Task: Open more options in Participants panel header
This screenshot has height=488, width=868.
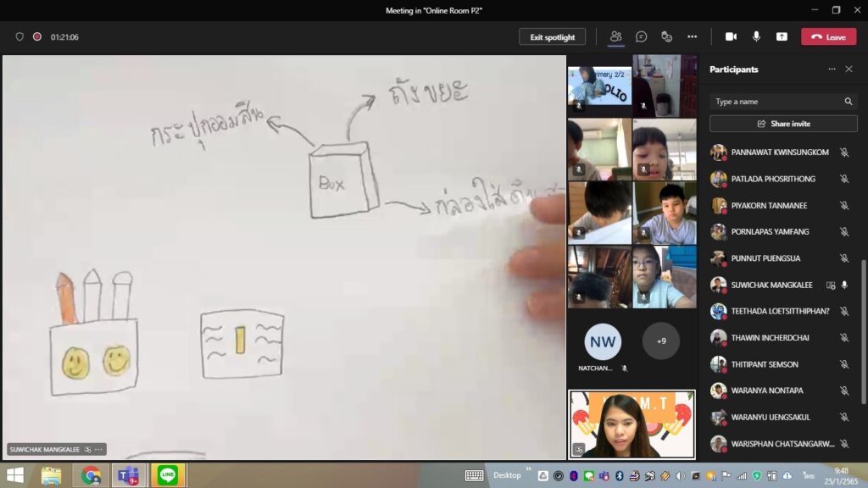Action: 832,69
